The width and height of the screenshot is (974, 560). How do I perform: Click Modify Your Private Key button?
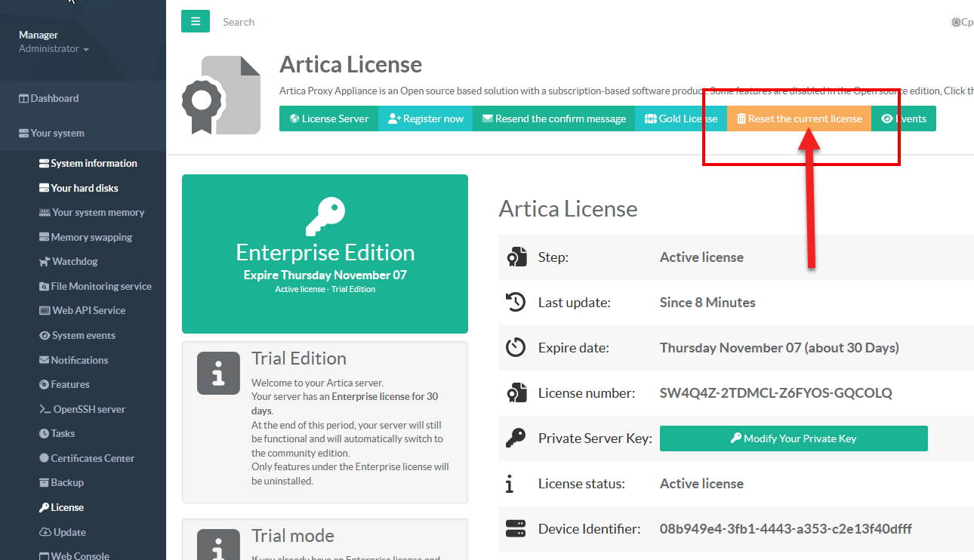pos(793,438)
